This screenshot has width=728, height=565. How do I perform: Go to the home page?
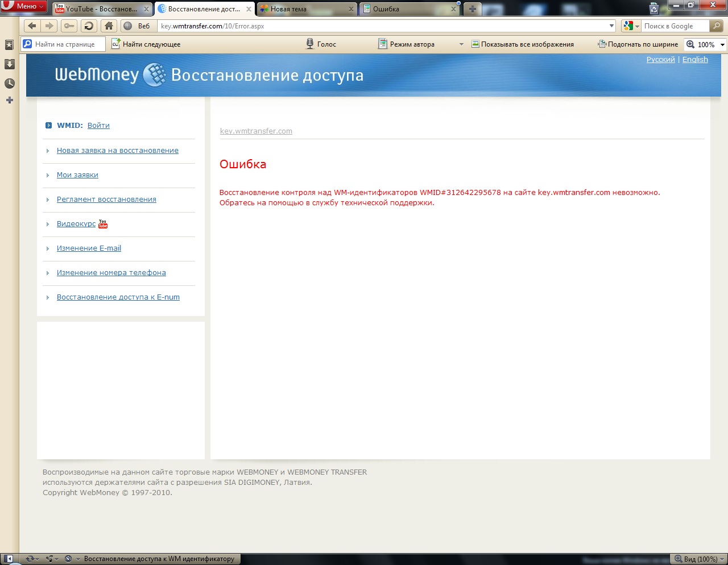(109, 26)
